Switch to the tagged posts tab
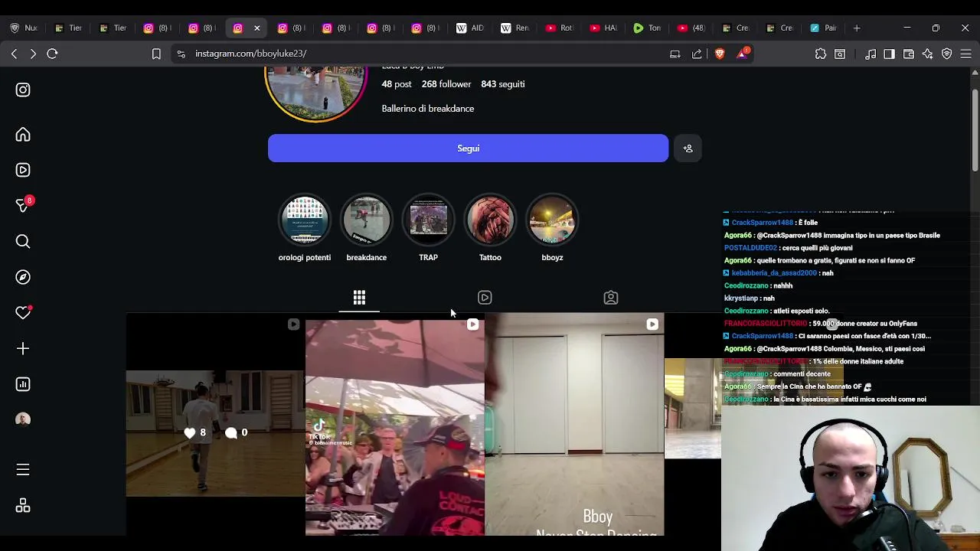 [x=611, y=298]
